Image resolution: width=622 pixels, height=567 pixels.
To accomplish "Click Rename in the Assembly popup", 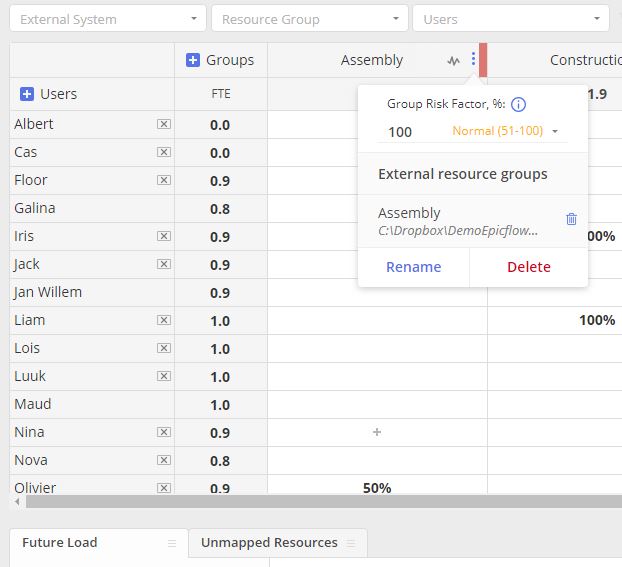I will coord(414,267).
